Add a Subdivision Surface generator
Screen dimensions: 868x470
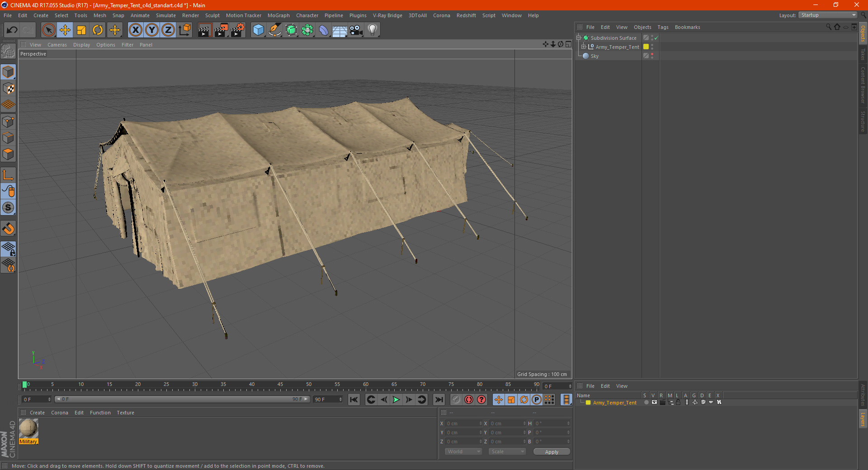tap(291, 30)
